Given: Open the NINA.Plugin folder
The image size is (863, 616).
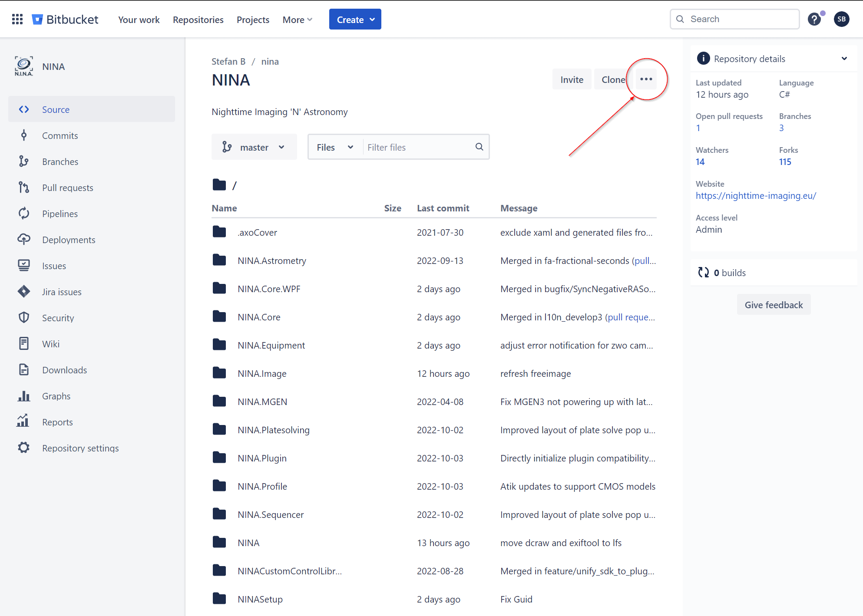Looking at the screenshot, I should pyautogui.click(x=262, y=458).
